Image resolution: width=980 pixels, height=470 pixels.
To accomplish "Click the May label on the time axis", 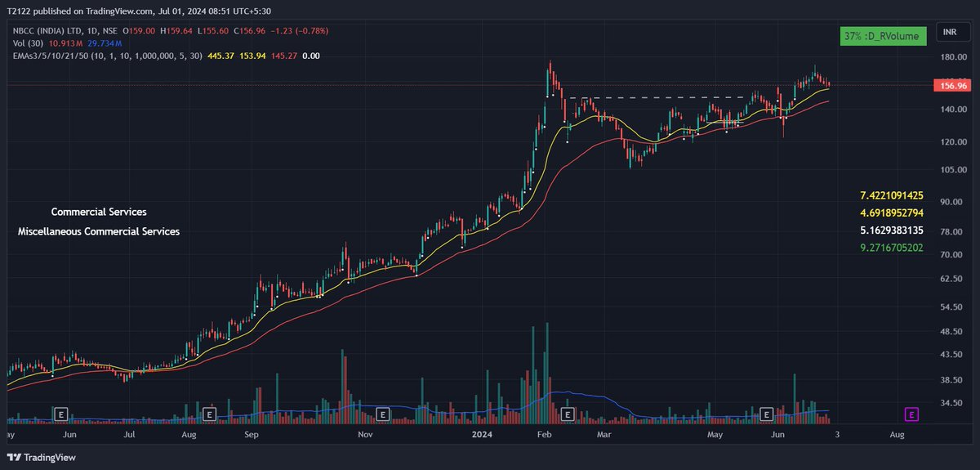I will point(716,436).
